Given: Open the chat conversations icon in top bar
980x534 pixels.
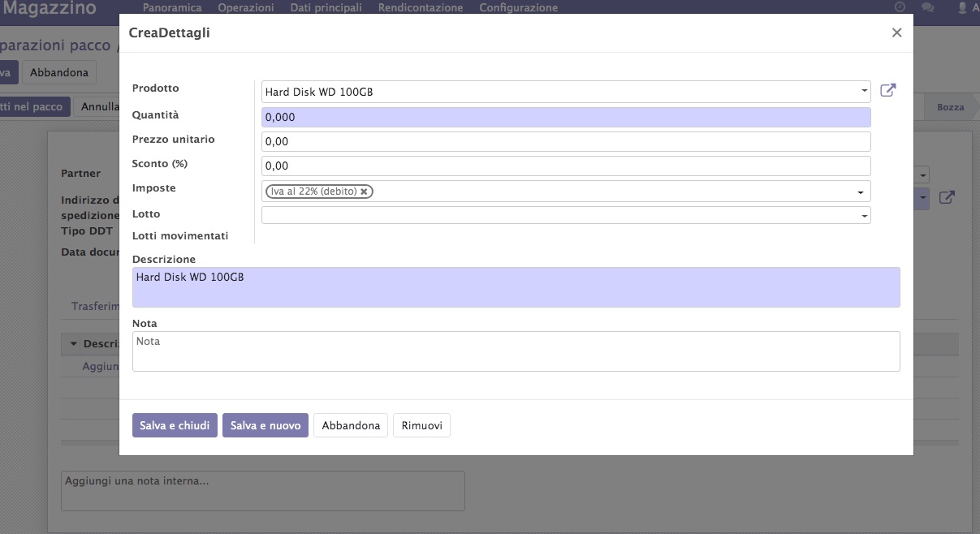Looking at the screenshot, I should pyautogui.click(x=928, y=7).
